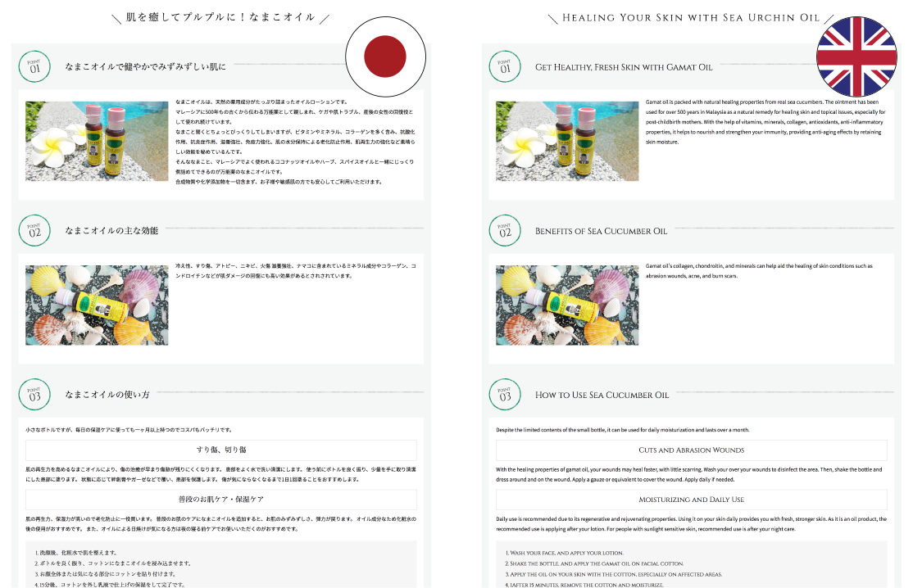Click the Point 03 badge beside なまこオイルの使い方

34,395
